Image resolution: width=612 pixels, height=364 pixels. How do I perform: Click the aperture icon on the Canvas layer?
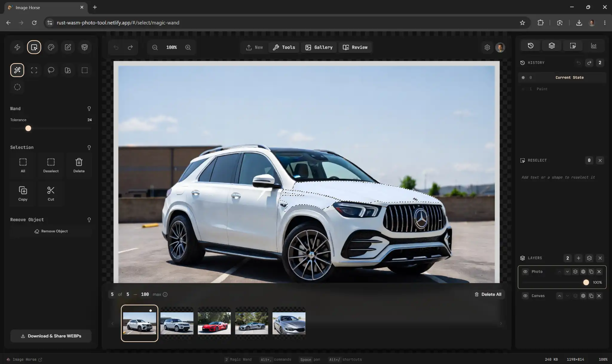[583, 296]
